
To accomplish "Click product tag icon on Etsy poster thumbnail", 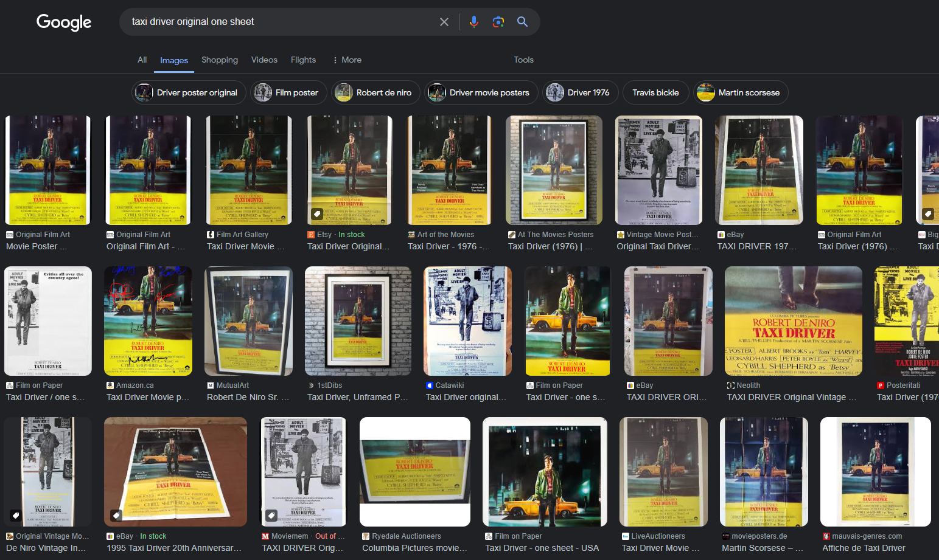I will (317, 214).
